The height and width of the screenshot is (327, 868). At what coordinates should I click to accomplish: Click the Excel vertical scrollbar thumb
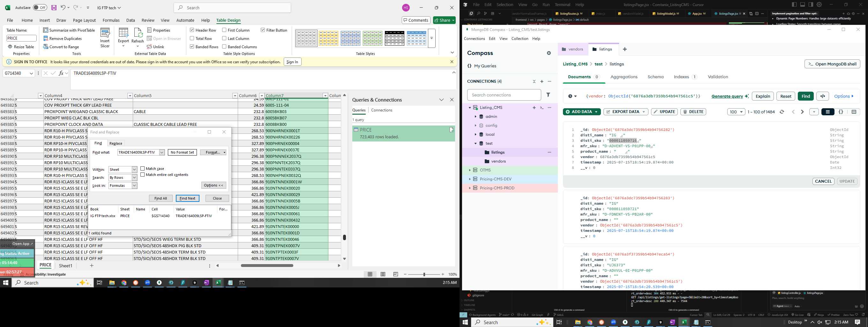(344, 237)
